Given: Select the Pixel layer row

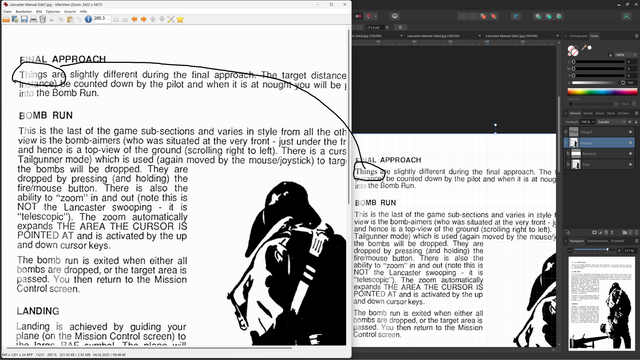Looking at the screenshot, I should pyautogui.click(x=599, y=164).
